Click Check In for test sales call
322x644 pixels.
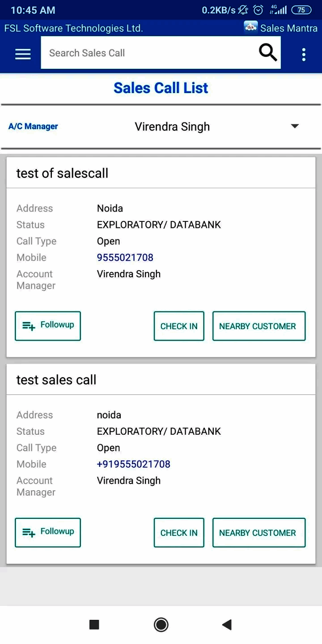coord(179,533)
